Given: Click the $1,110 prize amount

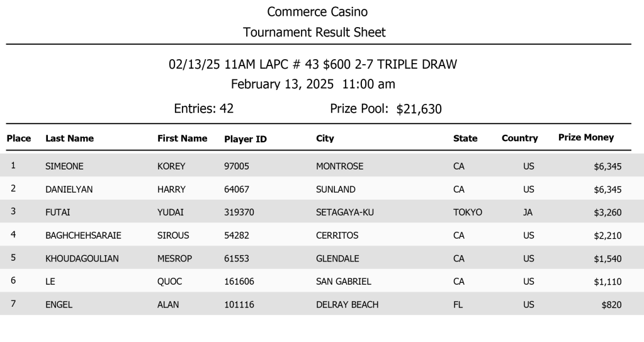Looking at the screenshot, I should coord(607,282).
